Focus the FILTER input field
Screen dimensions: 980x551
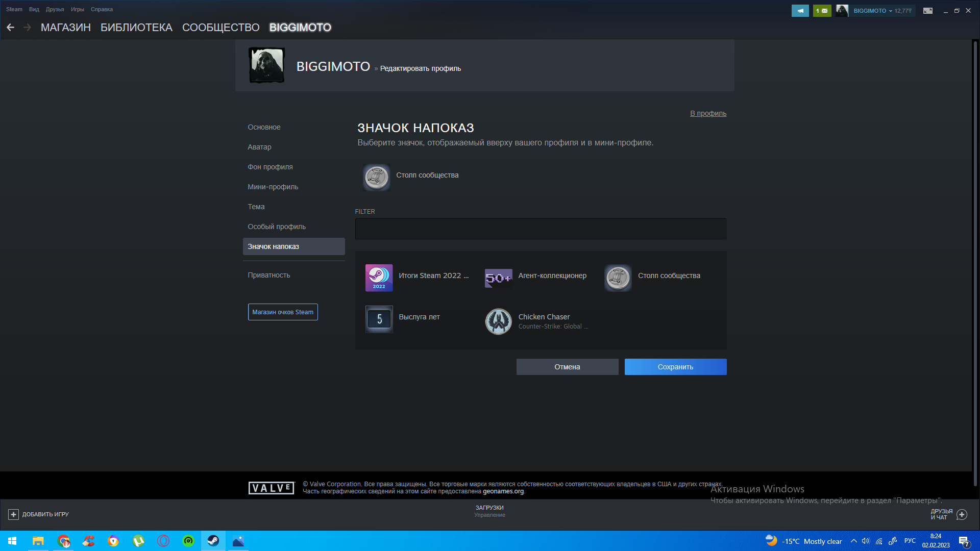(541, 229)
